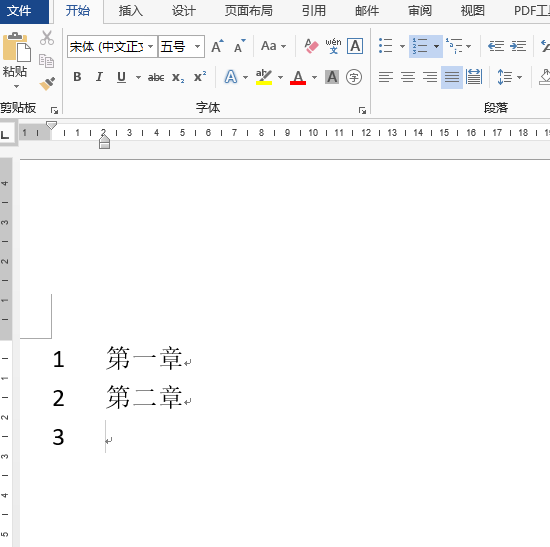
Task: Open bullet library dropdown arrow
Action: tap(402, 46)
